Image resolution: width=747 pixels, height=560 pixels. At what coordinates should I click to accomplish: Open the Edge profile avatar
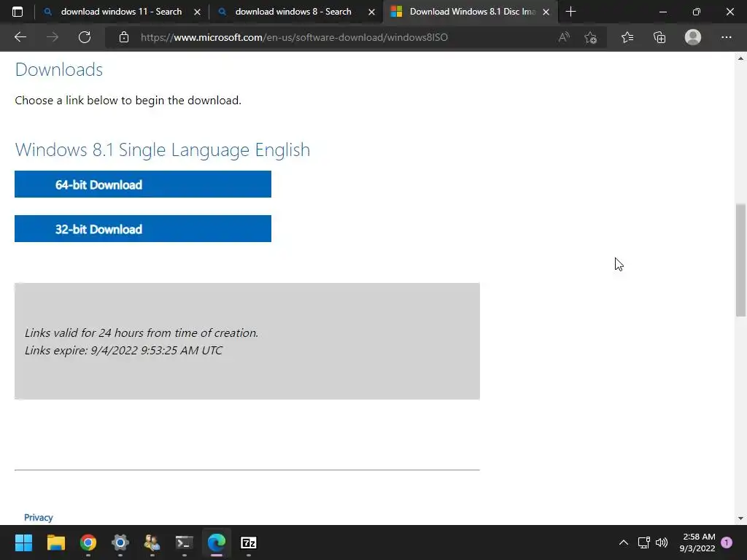(693, 37)
